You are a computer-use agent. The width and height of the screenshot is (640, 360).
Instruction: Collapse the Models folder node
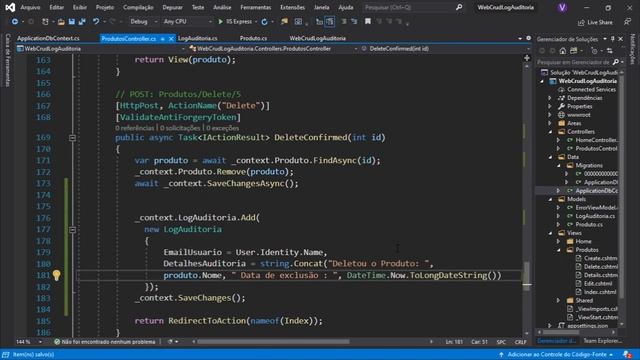pos(550,199)
